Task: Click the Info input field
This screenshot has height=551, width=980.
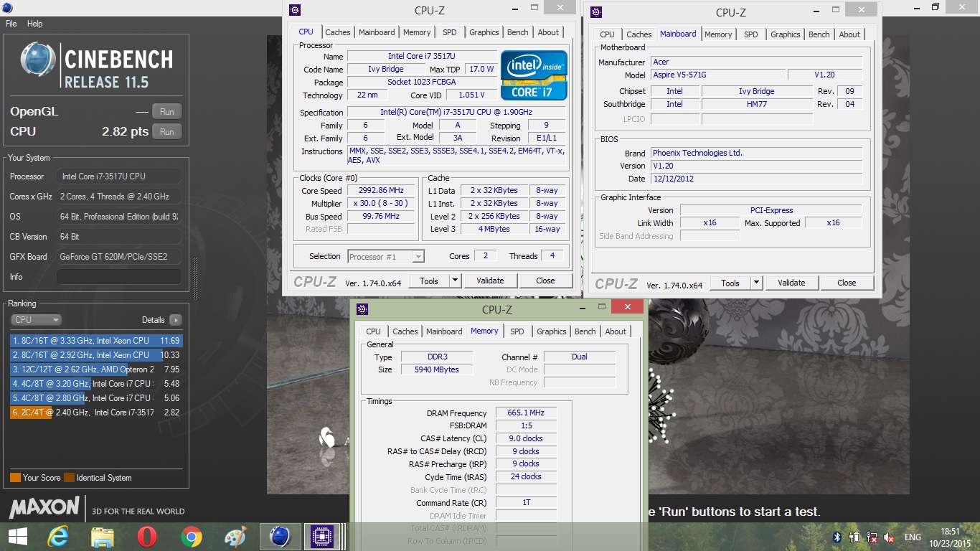Action: (x=118, y=276)
